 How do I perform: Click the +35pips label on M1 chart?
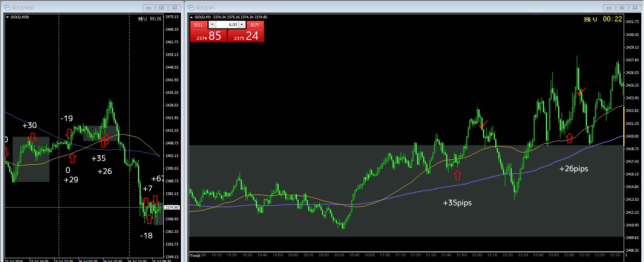pyautogui.click(x=457, y=203)
